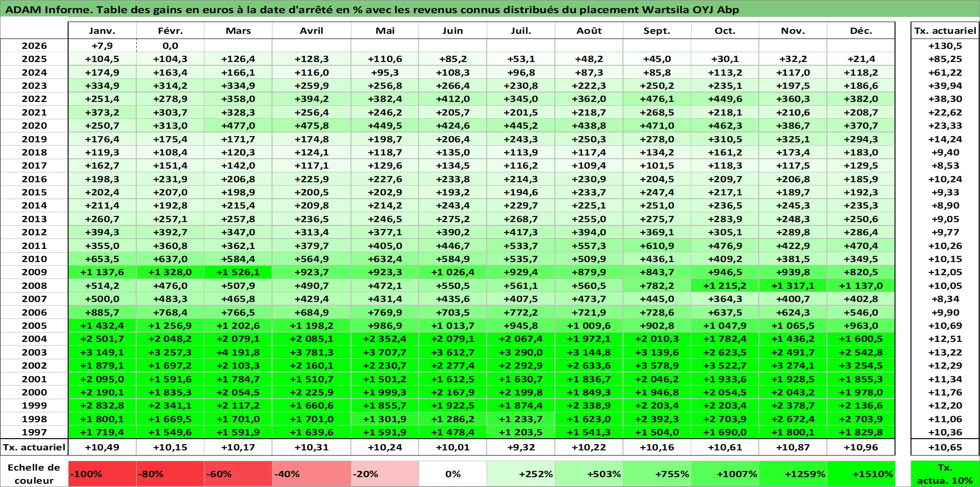Click the Déc. column header
Viewport: 980px width, 487px height.
tap(861, 31)
